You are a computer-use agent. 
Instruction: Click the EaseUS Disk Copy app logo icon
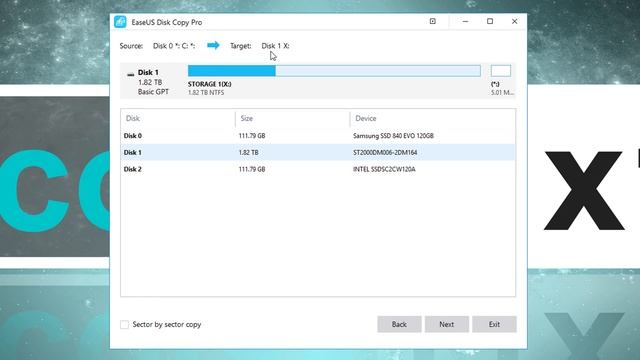120,22
